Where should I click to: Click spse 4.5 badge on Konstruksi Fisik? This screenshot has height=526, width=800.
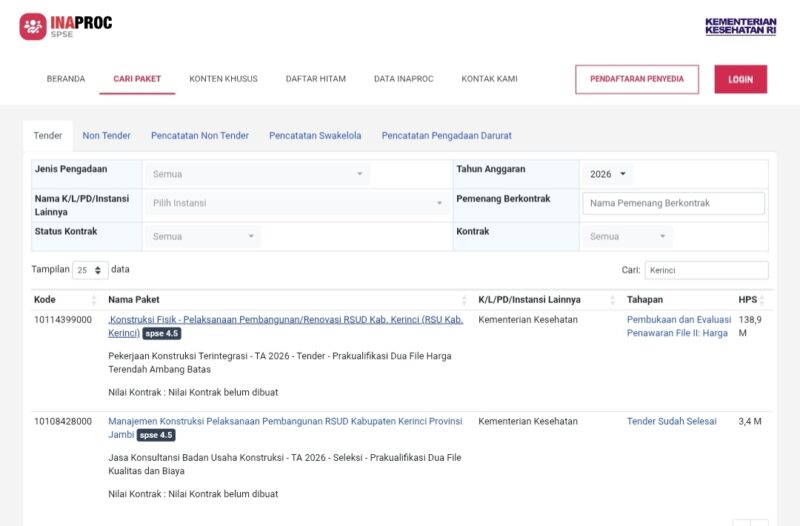[x=162, y=334]
